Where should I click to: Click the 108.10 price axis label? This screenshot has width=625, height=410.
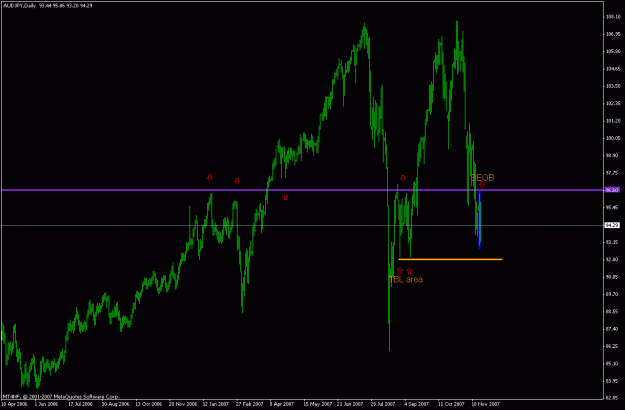pyautogui.click(x=613, y=17)
